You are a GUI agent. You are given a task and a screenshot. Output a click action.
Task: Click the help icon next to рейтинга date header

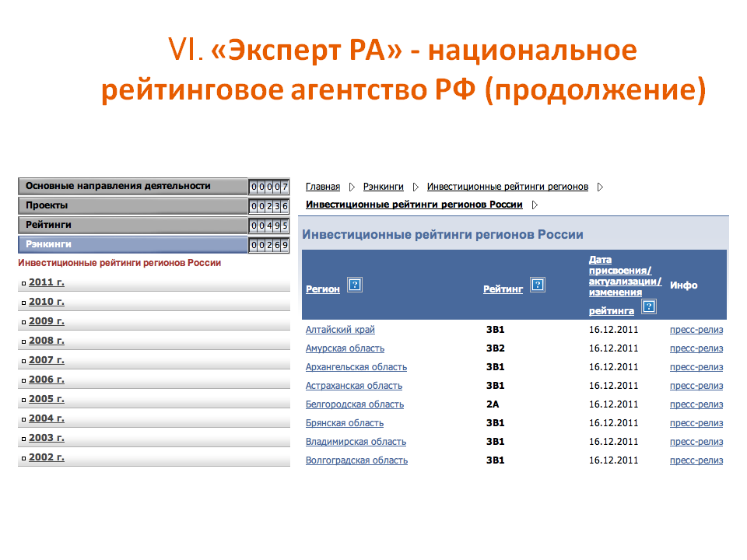649,306
